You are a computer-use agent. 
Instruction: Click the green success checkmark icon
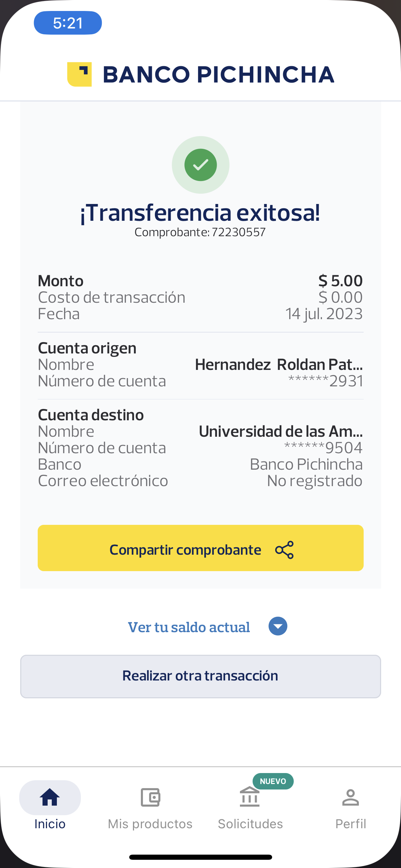(200, 165)
